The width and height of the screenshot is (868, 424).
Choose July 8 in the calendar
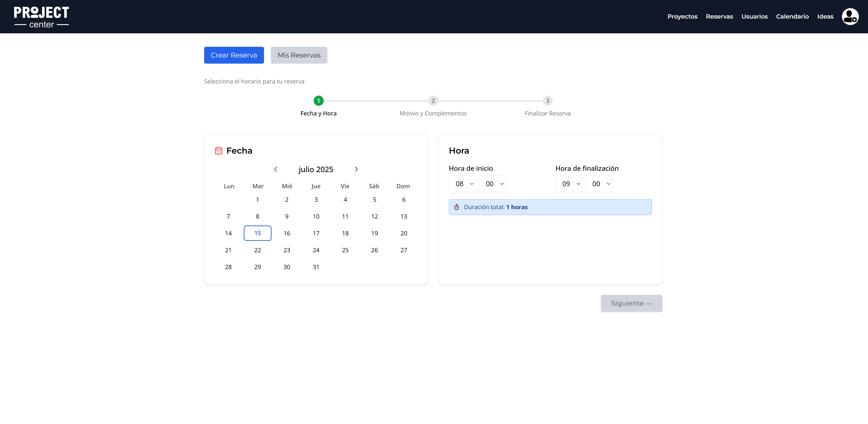click(x=257, y=216)
